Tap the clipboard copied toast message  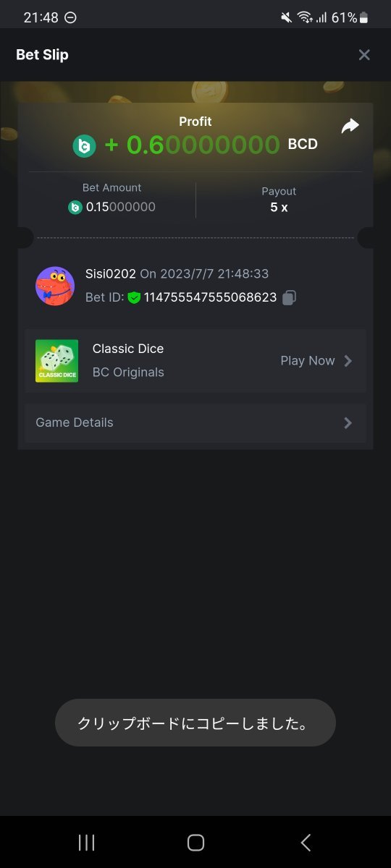coord(195,723)
